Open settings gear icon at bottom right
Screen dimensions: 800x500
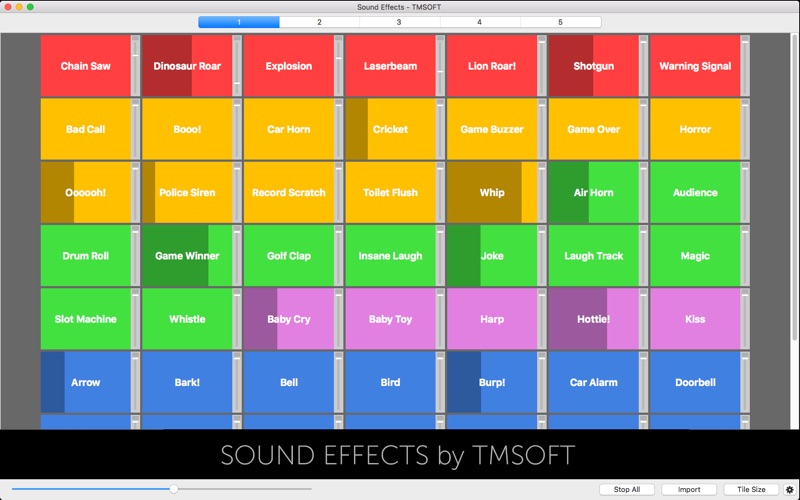[x=789, y=489]
